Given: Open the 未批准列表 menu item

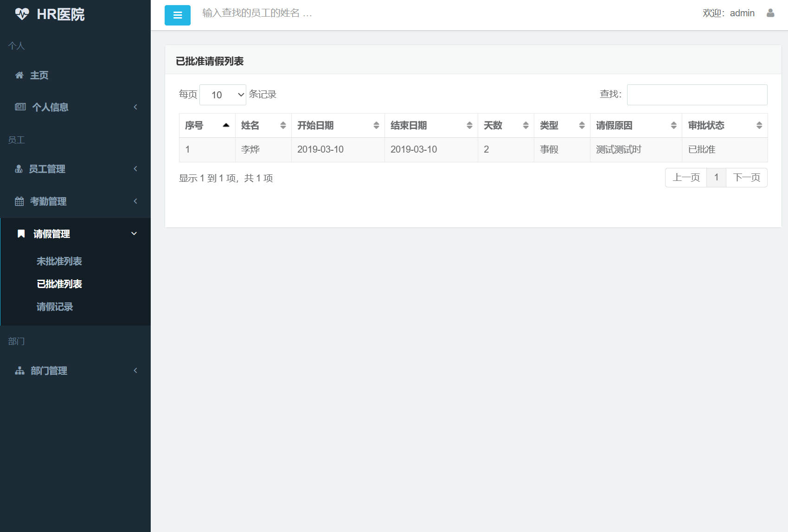Looking at the screenshot, I should [59, 261].
